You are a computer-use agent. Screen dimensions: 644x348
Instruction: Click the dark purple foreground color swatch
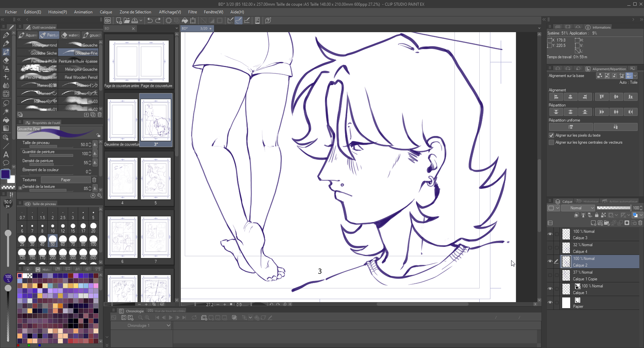(x=5, y=174)
